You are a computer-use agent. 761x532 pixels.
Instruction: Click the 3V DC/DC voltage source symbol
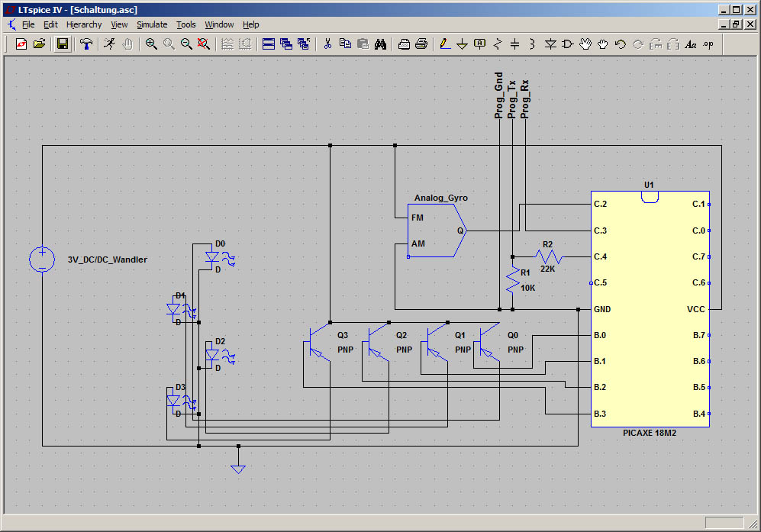coord(43,260)
